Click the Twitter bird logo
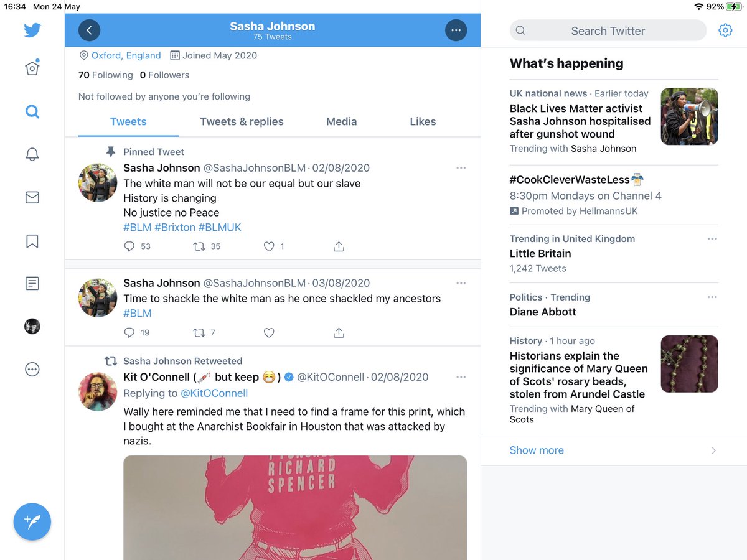This screenshot has height=560, width=747. tap(32, 30)
